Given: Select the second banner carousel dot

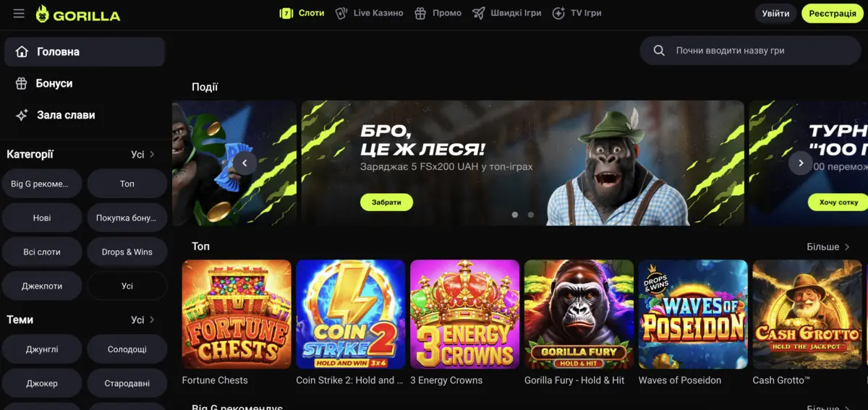Looking at the screenshot, I should click(x=531, y=215).
